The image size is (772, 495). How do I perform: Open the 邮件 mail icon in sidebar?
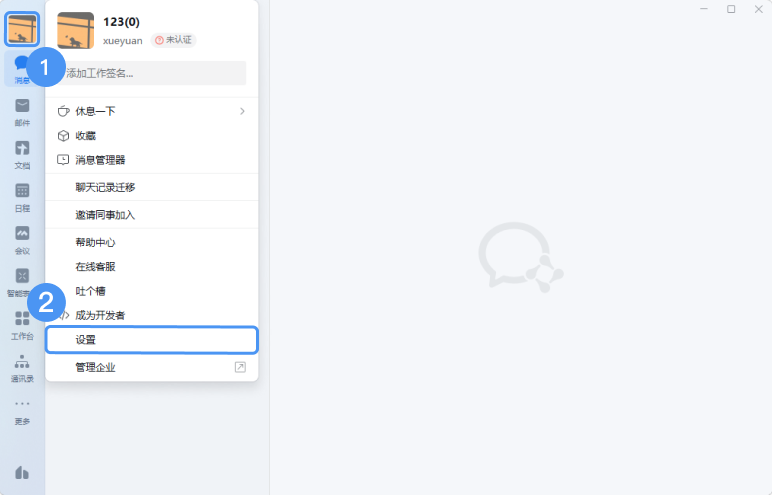click(22, 112)
